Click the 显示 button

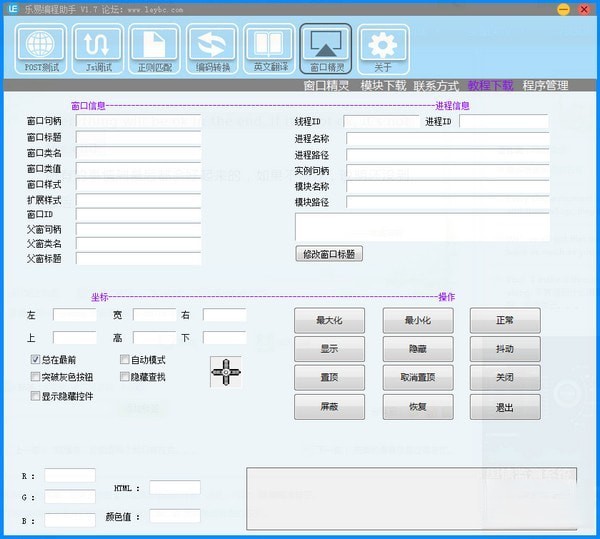point(329,349)
